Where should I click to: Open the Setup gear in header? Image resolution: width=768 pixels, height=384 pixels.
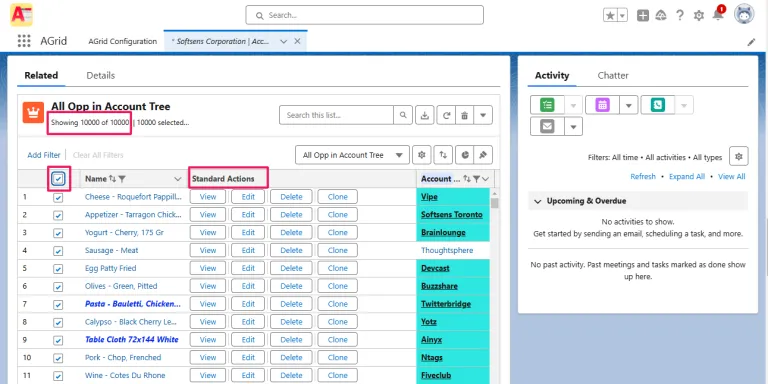(699, 15)
